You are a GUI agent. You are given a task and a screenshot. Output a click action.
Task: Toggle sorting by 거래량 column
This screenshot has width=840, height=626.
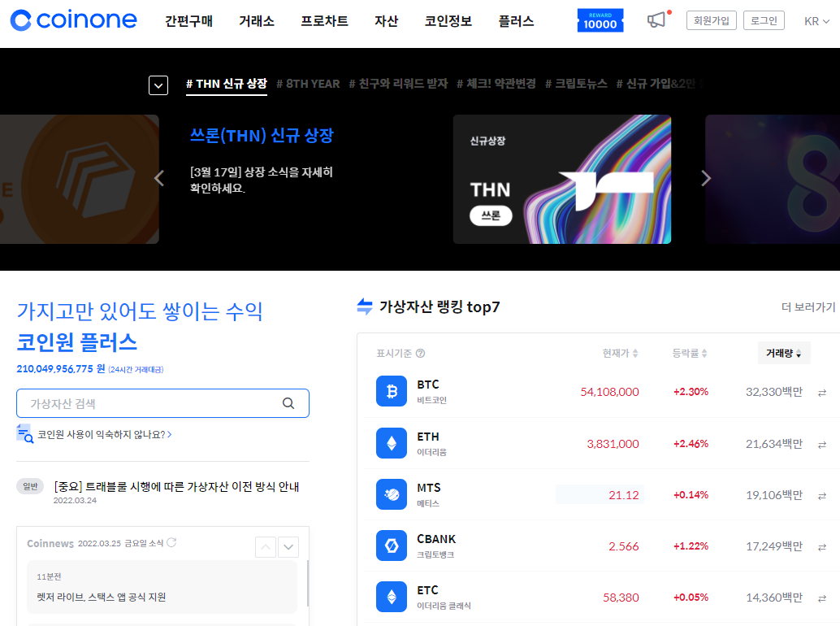pyautogui.click(x=783, y=352)
